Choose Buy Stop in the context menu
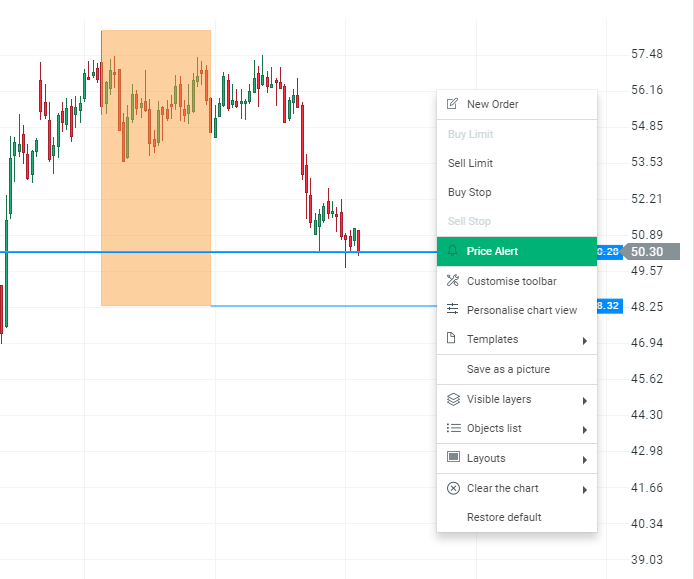694x579 pixels. (469, 192)
